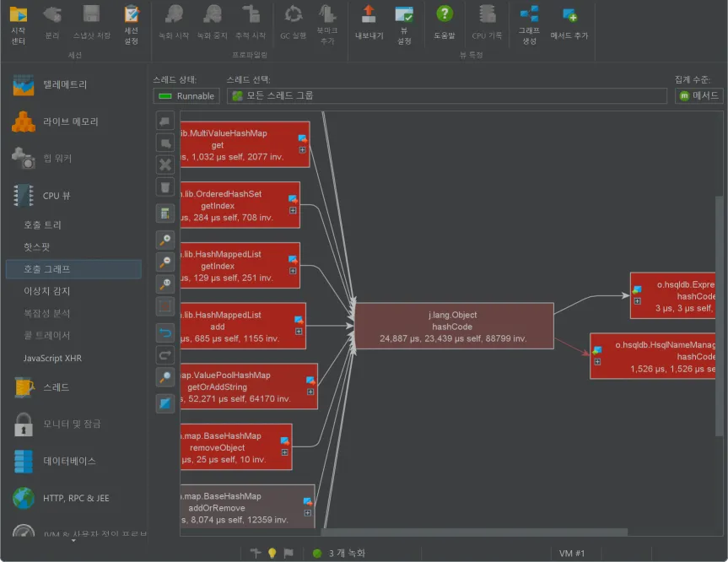Viewport: 728px width, 562px height.
Task: Open the 모든 스레드 그룹 thread selector
Action: (x=446, y=95)
